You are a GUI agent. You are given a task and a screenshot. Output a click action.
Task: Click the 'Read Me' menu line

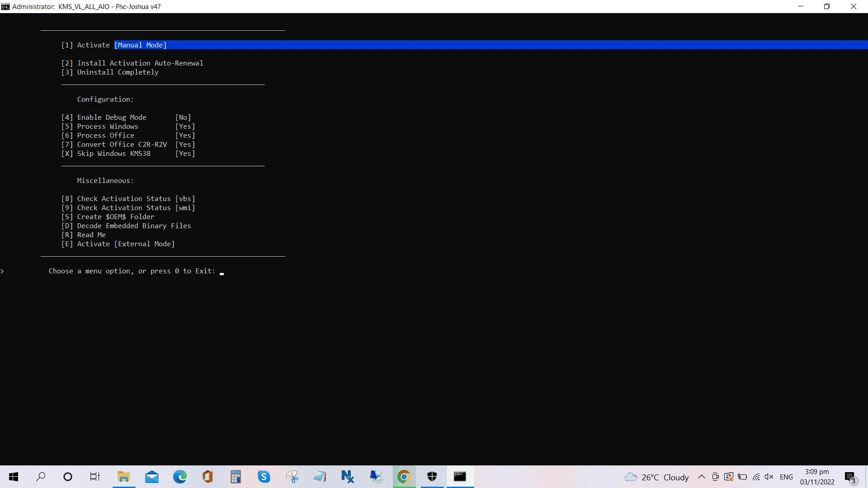click(83, 235)
